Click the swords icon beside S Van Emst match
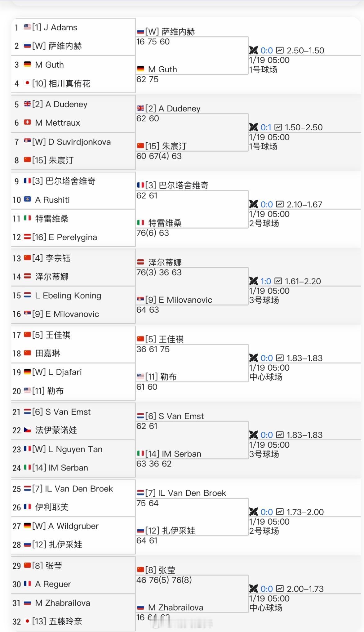 tap(254, 435)
